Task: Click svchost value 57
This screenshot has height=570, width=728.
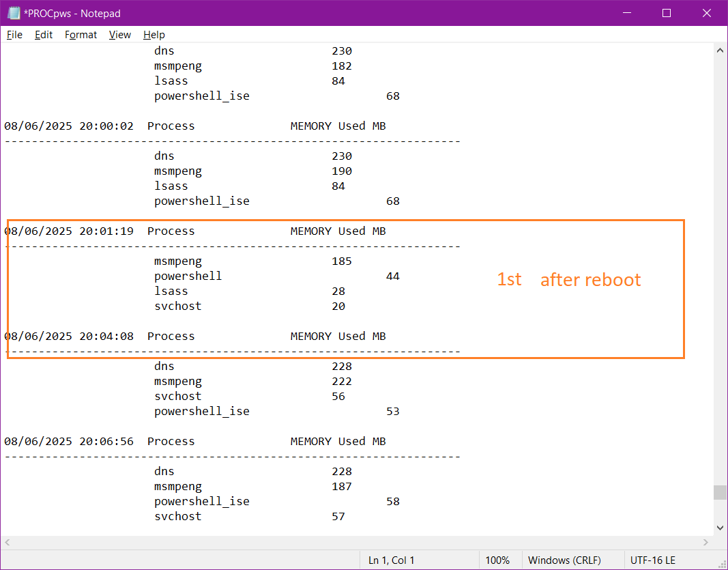Action: coord(338,516)
